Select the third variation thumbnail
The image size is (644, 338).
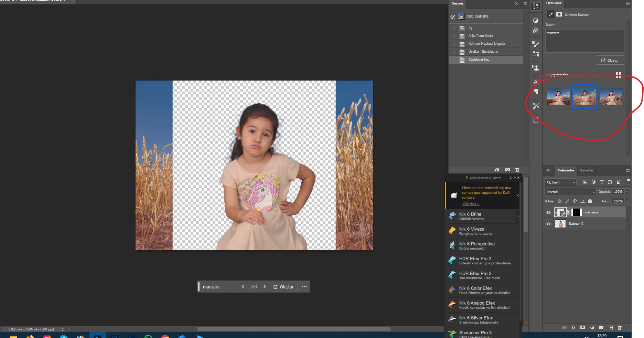pos(611,97)
